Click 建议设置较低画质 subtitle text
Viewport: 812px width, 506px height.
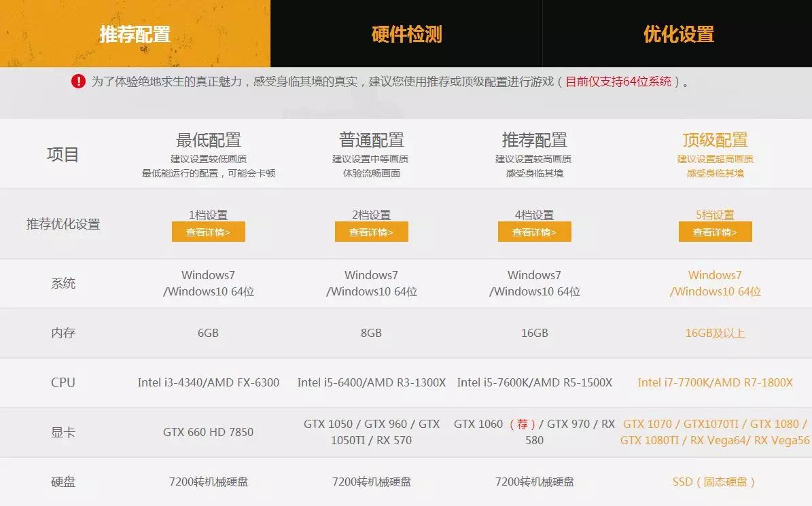208,159
